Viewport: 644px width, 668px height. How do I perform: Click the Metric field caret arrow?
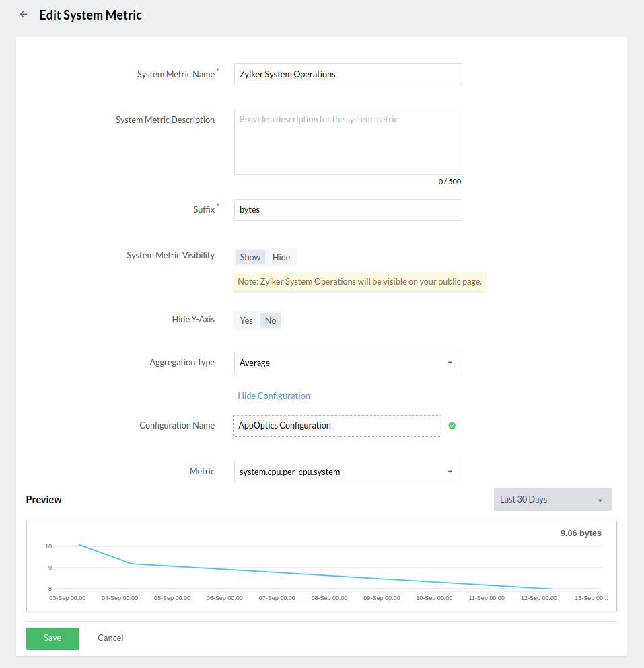point(450,472)
